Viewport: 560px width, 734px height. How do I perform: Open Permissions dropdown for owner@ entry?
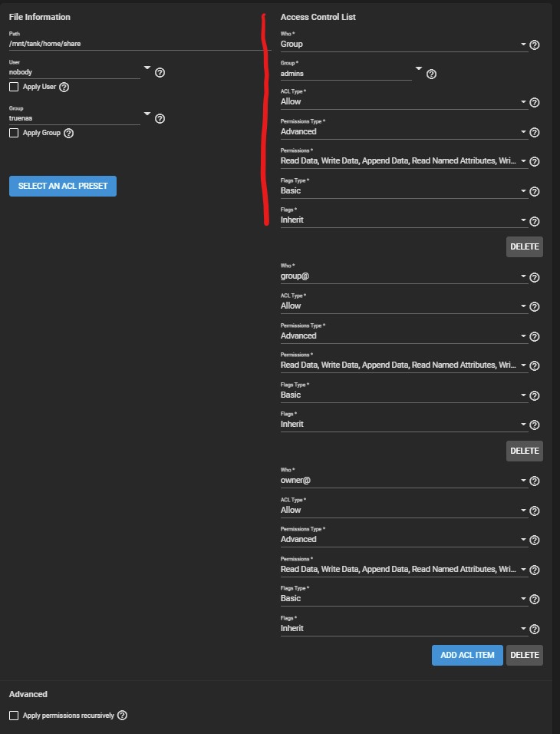(x=404, y=570)
